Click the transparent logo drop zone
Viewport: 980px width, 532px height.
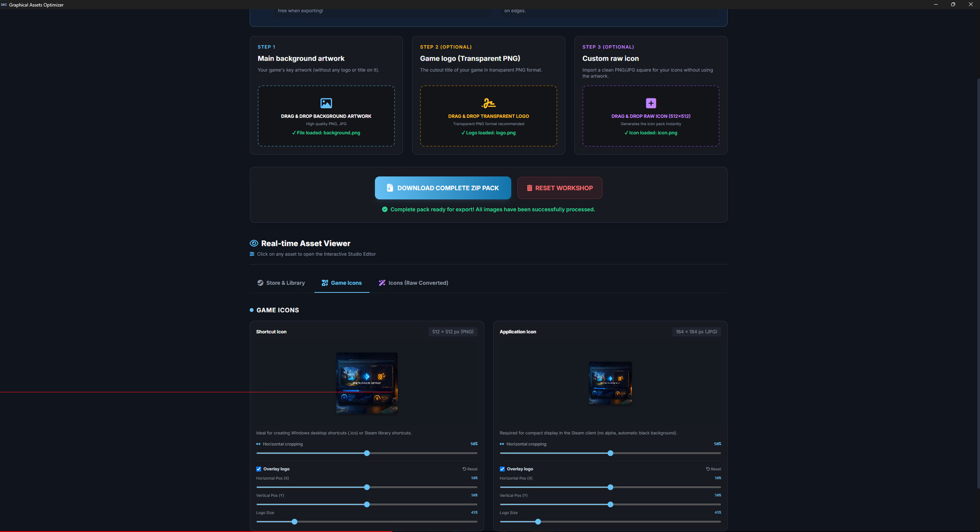pos(488,116)
